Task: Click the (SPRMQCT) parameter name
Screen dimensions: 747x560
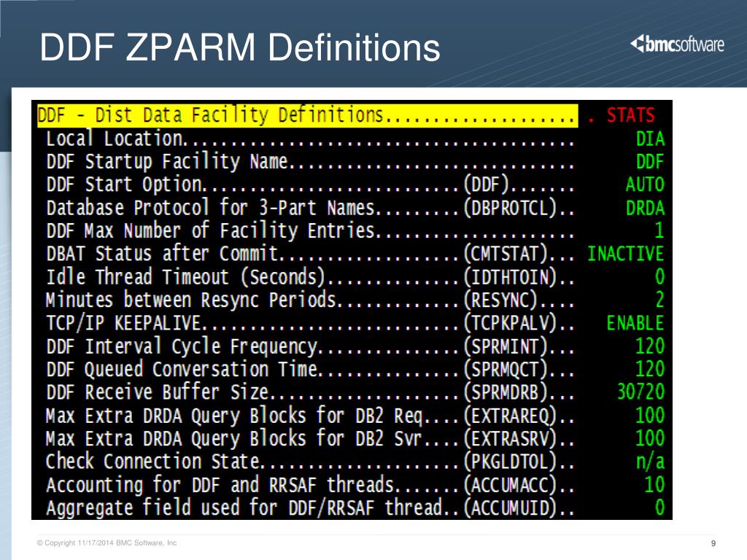Action: pyautogui.click(x=506, y=369)
